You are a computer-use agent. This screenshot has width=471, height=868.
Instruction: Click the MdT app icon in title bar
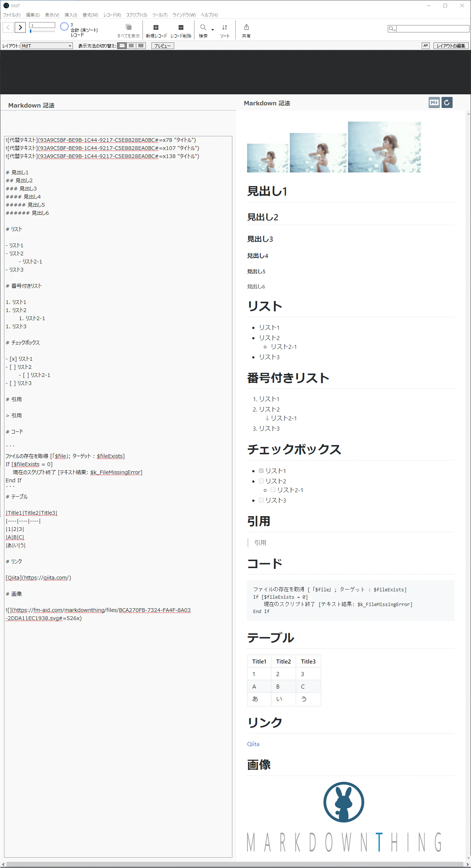pos(6,6)
